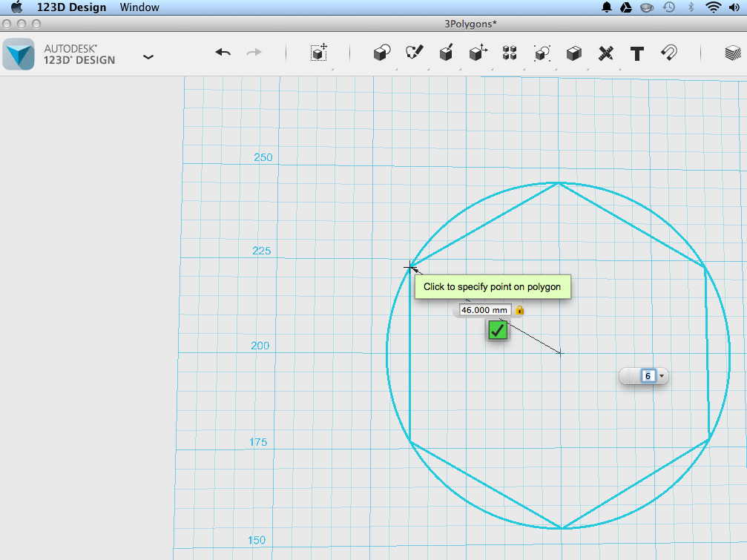This screenshot has height=560, width=747.
Task: Toggle the radius dimension lock icon
Action: [x=520, y=310]
